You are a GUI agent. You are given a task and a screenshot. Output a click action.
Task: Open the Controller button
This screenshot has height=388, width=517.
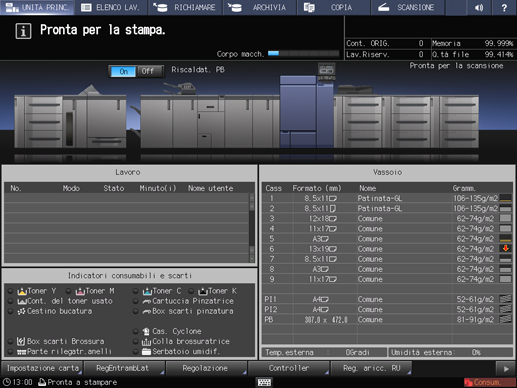point(289,368)
